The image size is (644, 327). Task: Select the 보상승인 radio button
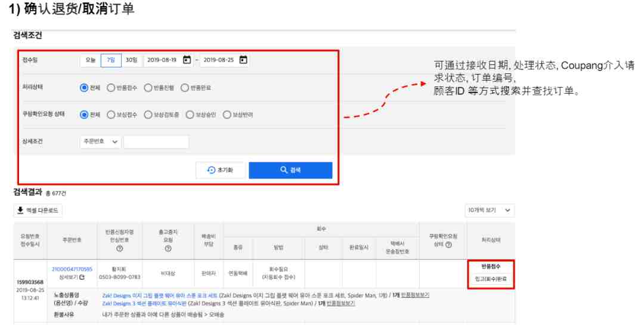pyautogui.click(x=190, y=115)
